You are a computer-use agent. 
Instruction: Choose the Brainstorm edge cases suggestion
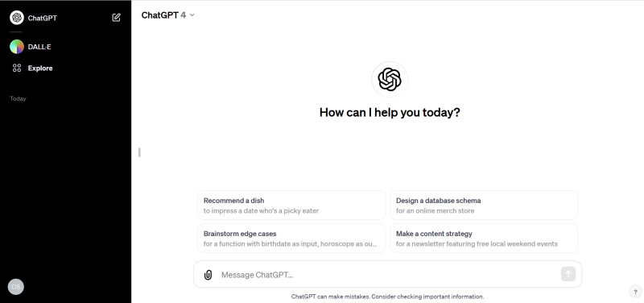[291, 239]
